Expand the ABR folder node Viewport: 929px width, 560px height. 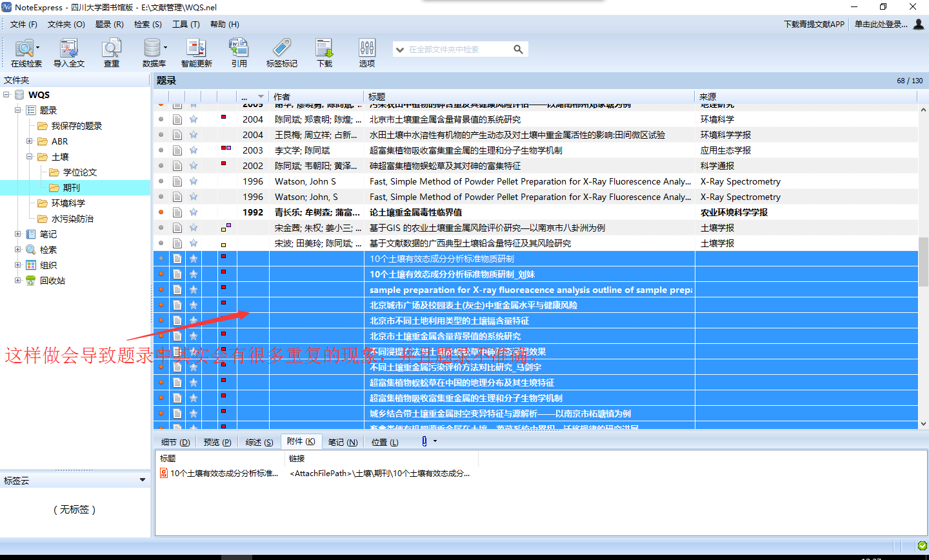(30, 141)
